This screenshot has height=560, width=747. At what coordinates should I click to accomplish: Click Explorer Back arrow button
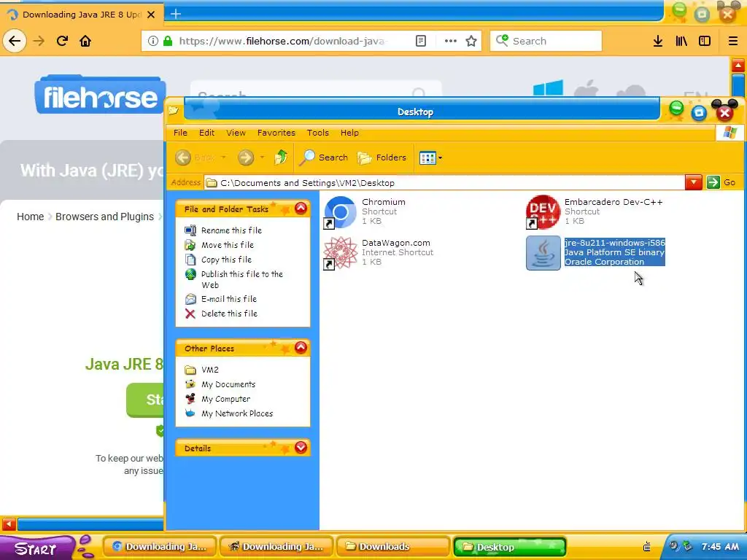[x=196, y=157]
